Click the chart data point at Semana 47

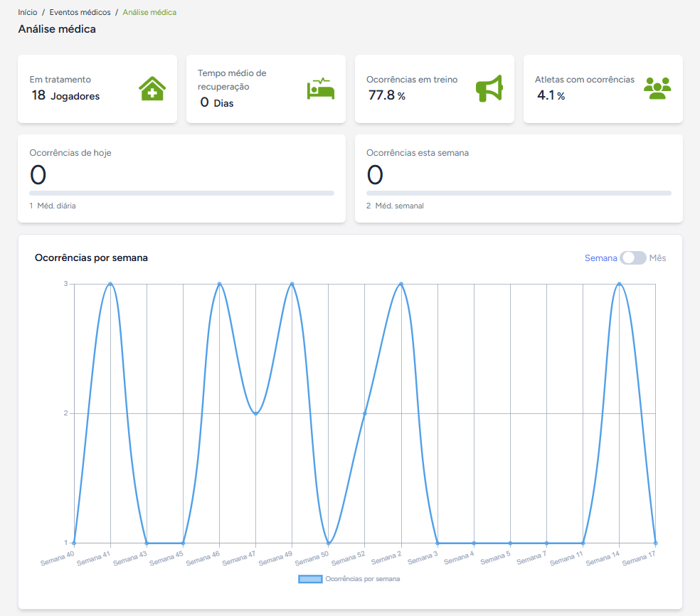(256, 413)
